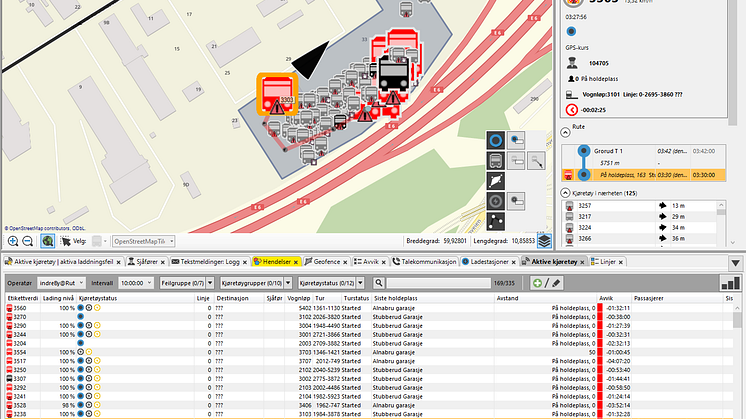Activate the Velg selection cursor tool
The height and width of the screenshot is (419, 746).
66,241
